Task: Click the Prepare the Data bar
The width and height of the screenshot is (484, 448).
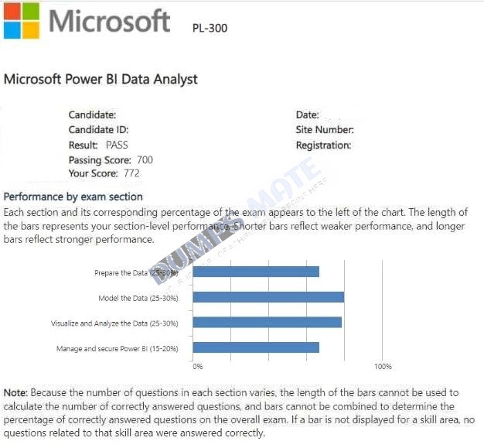Action: tap(256, 272)
